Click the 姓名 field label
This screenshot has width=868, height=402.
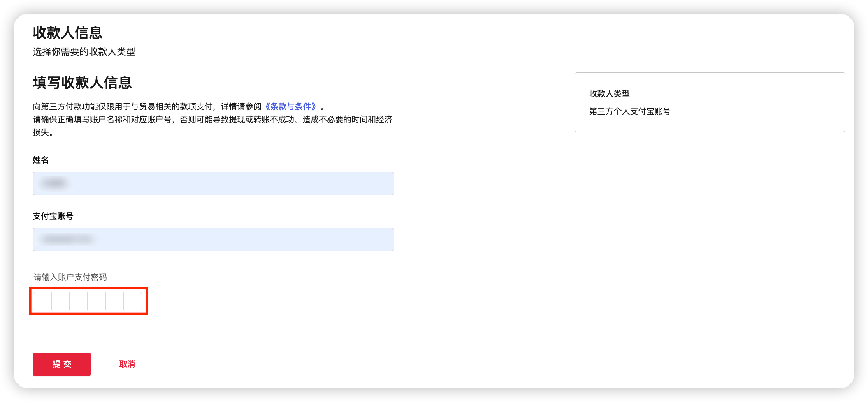(x=40, y=160)
